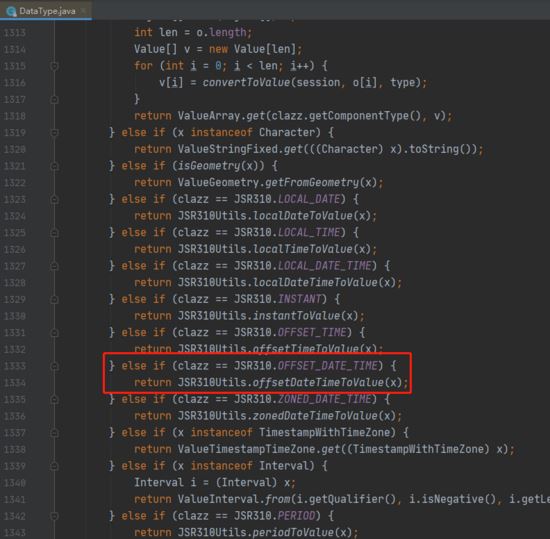550x539 pixels.
Task: Place cursor on ValueInterval.from call
Action: [234, 499]
